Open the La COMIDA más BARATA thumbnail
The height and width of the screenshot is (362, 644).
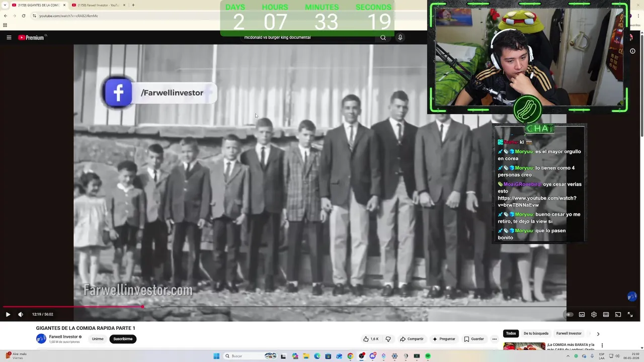coord(524,346)
